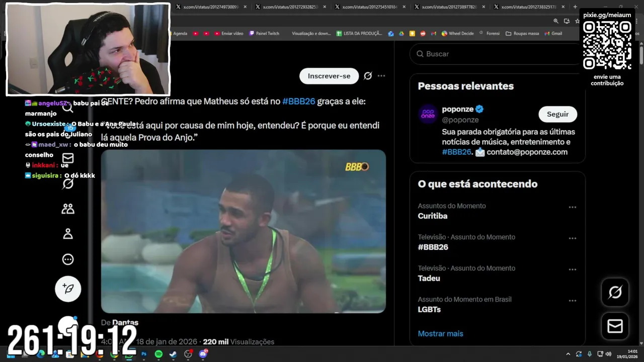
Task: Open the Roupas massa bookmarks folder
Action: point(522,33)
